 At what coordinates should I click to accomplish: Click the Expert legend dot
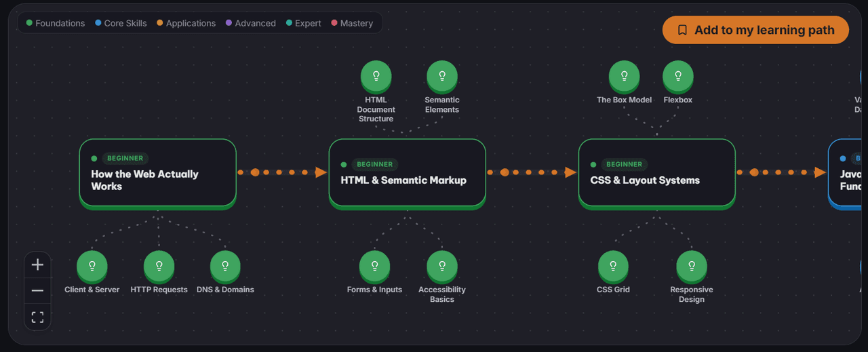[x=289, y=23]
